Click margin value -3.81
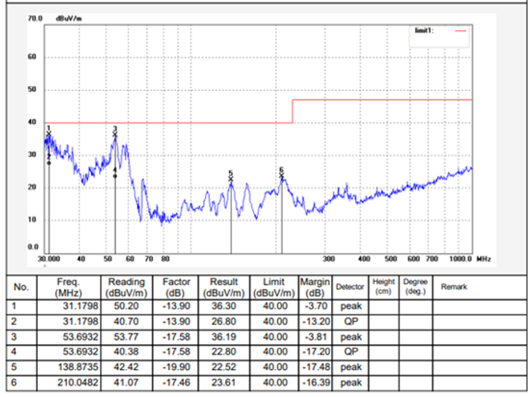 pos(316,337)
